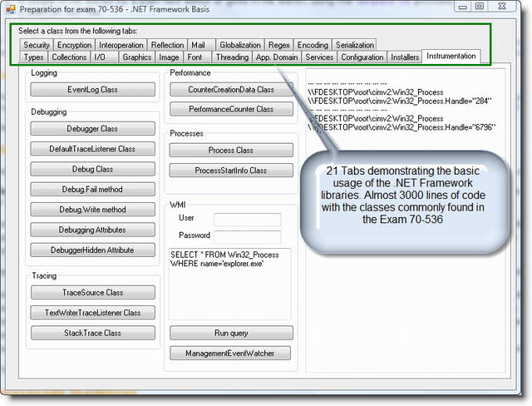
Task: Click the Process Class button
Action: coord(231,150)
